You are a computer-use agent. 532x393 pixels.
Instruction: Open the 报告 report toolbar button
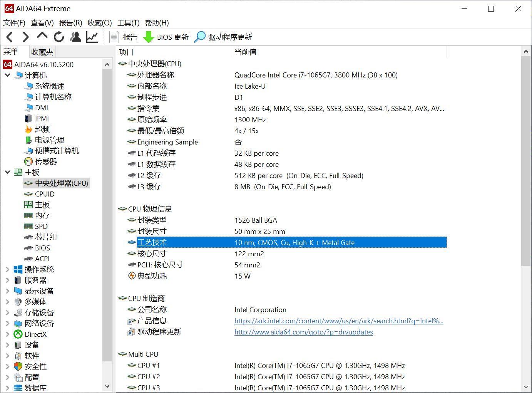[x=123, y=37]
